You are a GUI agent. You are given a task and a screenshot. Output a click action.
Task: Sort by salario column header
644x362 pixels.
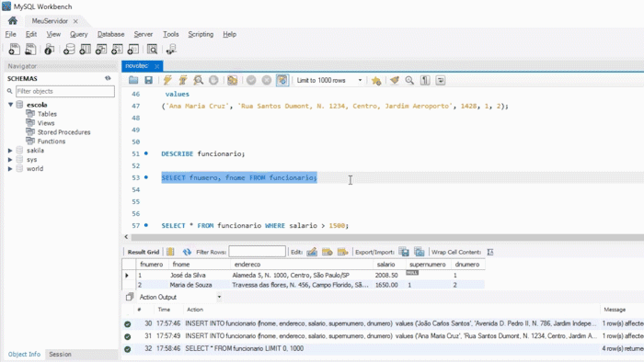click(x=386, y=265)
